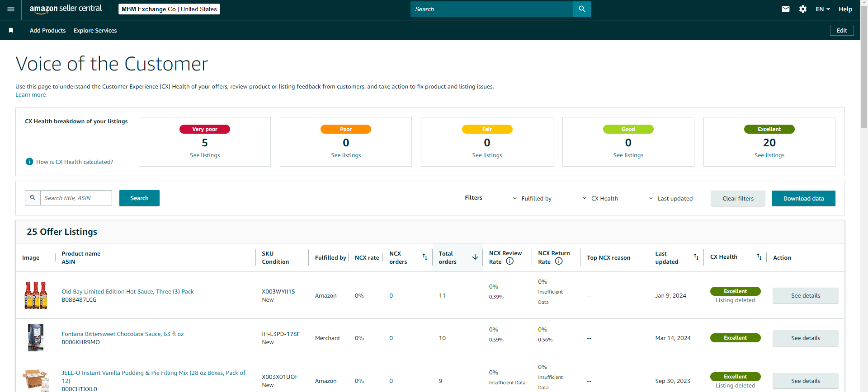Open the Help menu item
This screenshot has height=392, width=868.
click(x=845, y=9)
